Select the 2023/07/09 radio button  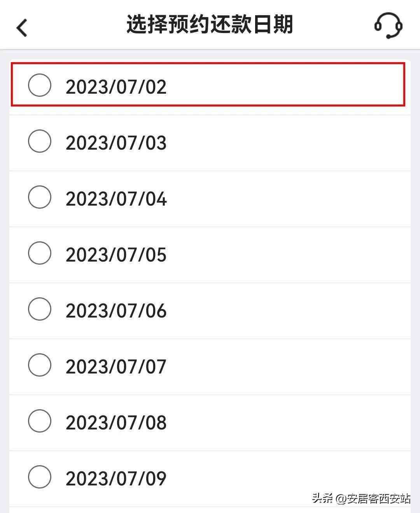tap(39, 477)
